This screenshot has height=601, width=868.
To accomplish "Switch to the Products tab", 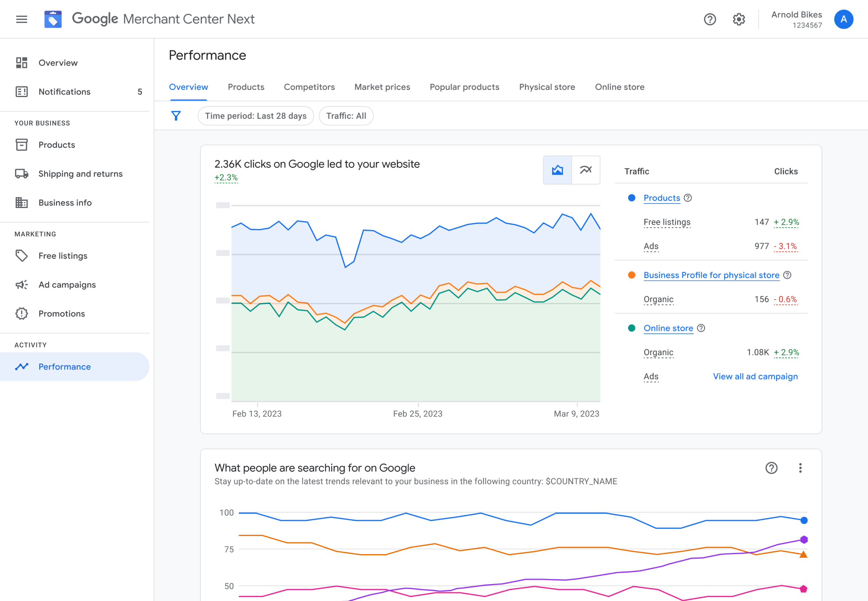I will click(x=246, y=87).
